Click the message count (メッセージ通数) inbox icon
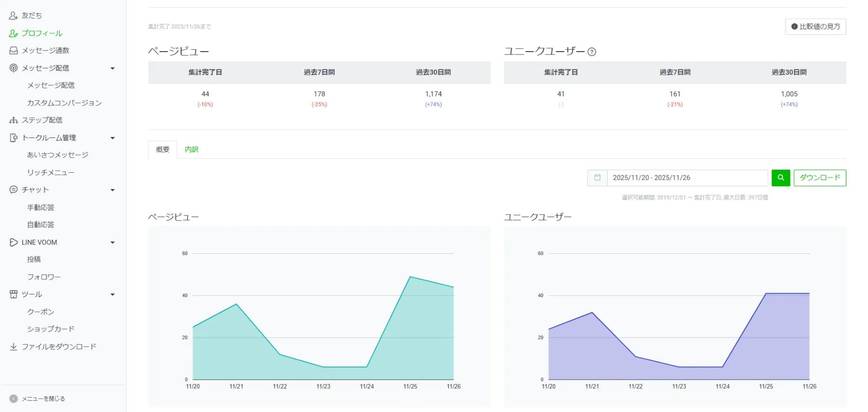The height and width of the screenshot is (412, 868). click(14, 51)
